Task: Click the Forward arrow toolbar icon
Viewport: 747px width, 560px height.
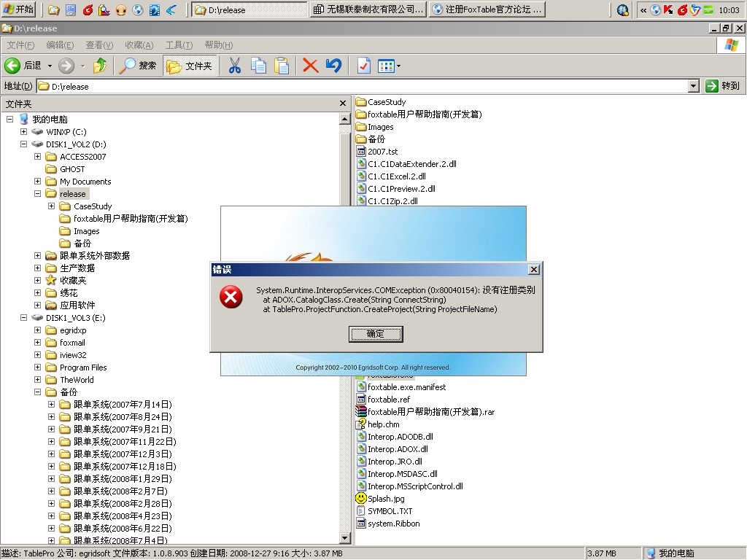Action: pos(66,66)
